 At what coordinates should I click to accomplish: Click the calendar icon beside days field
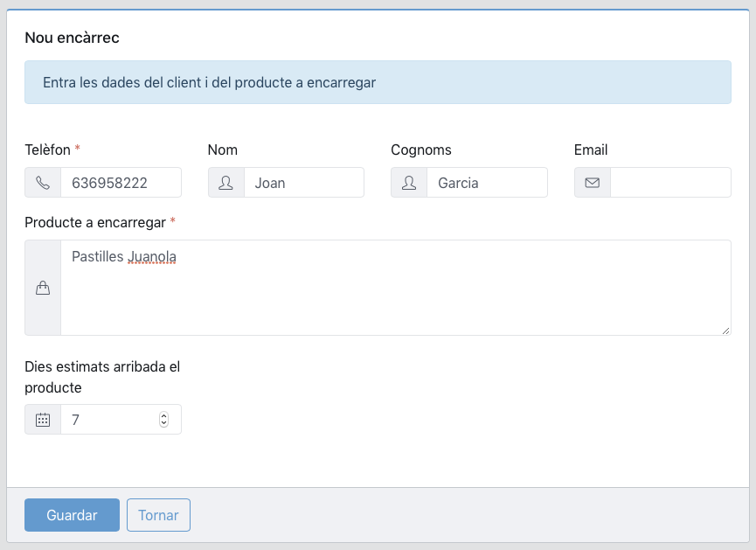[43, 420]
